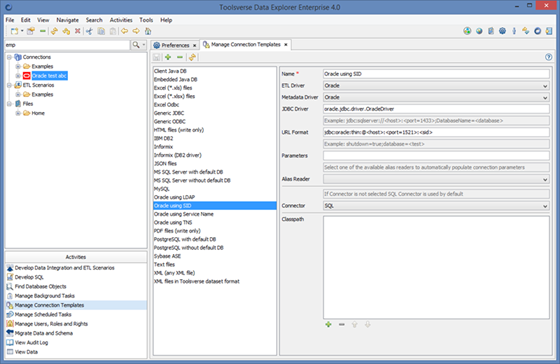Image resolution: width=560 pixels, height=364 pixels.
Task: Collapse the Files tree node
Action: click(x=9, y=104)
